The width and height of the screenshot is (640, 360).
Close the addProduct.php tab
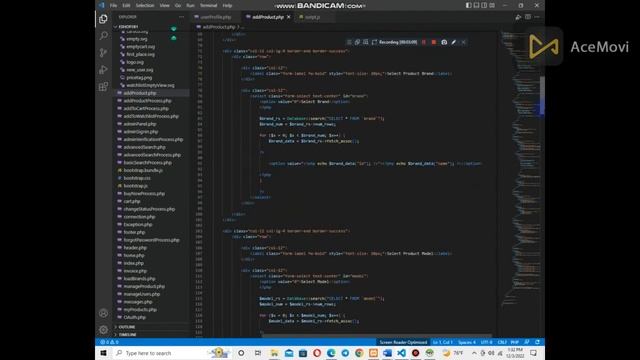click(289, 17)
